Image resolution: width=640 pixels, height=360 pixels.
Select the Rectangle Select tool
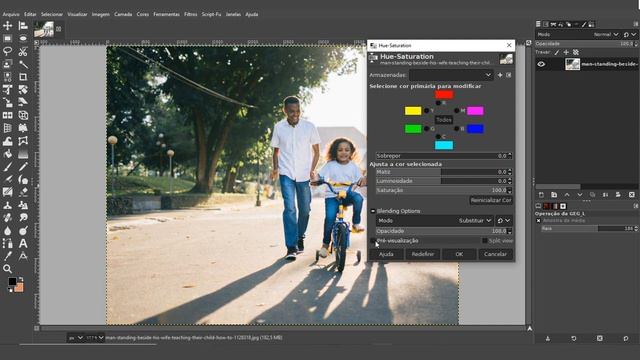pyautogui.click(x=7, y=38)
